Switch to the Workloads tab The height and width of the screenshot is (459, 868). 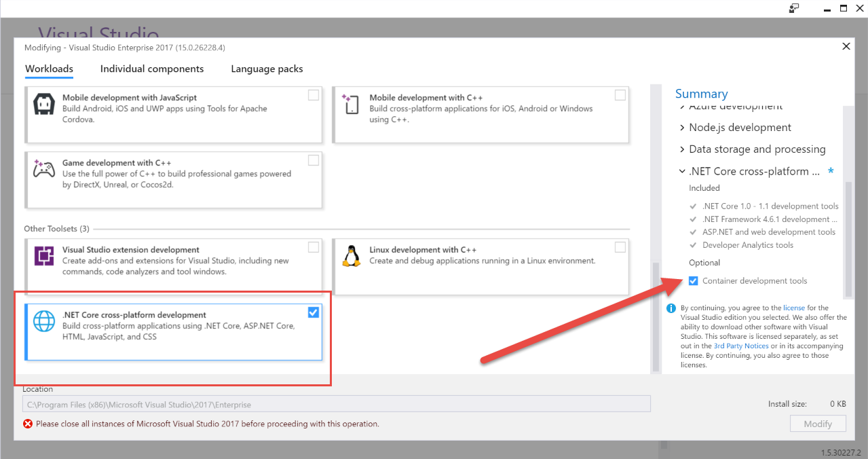(x=49, y=69)
